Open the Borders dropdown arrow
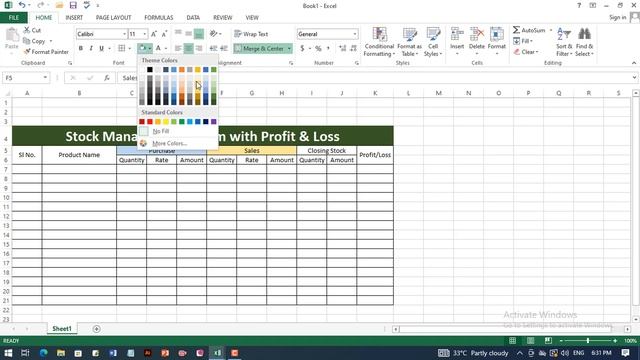Screen dimensions: 640x360 (130, 48)
